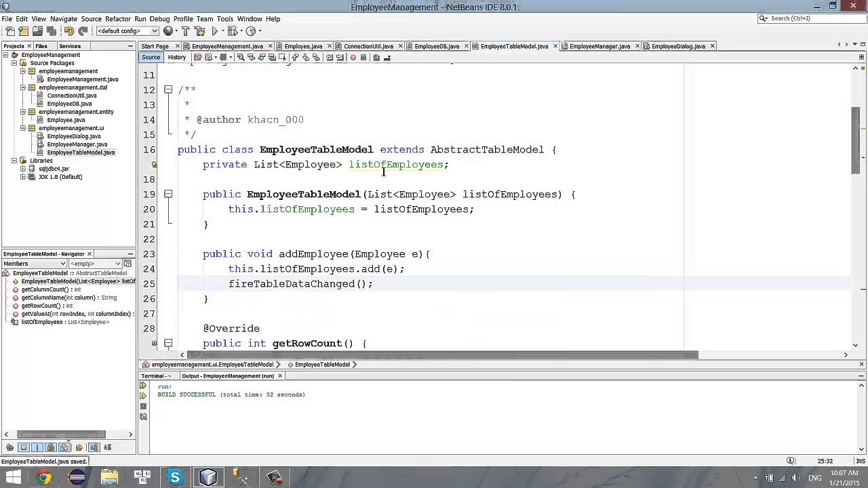Run the project with green play icon
This screenshot has height=488, width=868.
(214, 31)
